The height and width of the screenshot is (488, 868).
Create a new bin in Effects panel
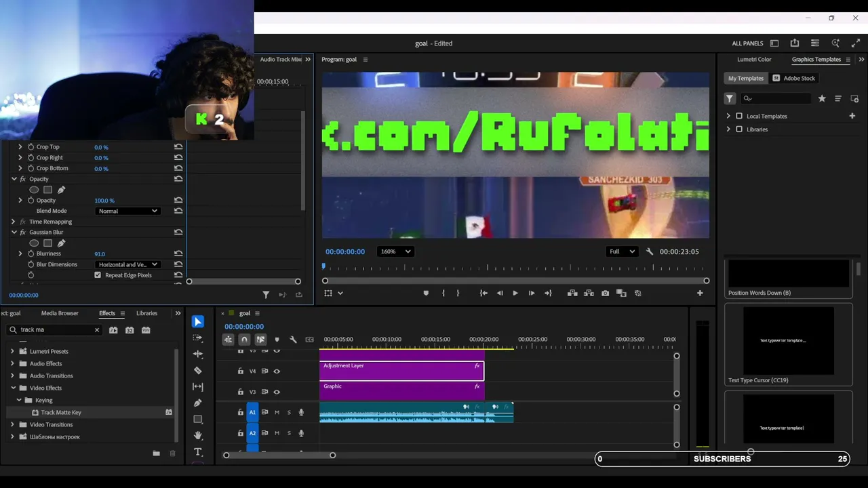click(x=157, y=453)
